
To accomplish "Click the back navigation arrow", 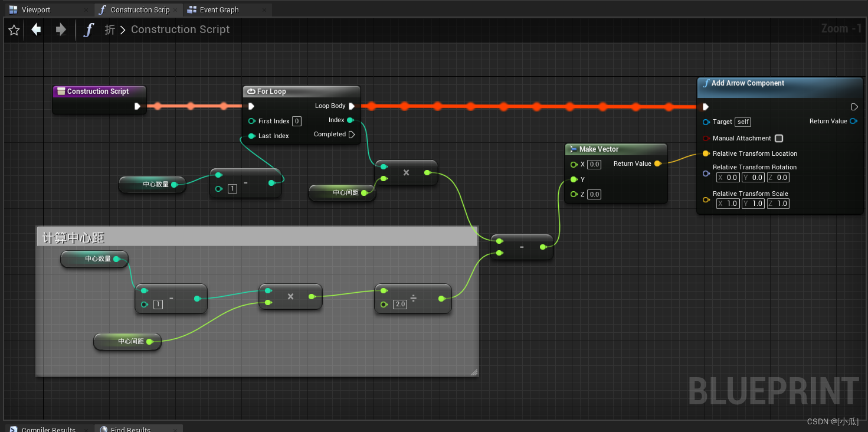I will tap(35, 30).
